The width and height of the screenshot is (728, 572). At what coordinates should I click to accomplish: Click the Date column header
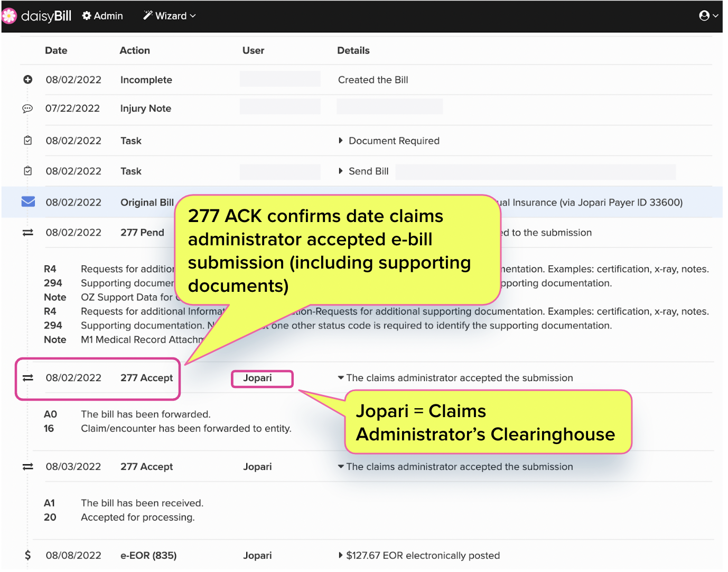click(x=56, y=50)
